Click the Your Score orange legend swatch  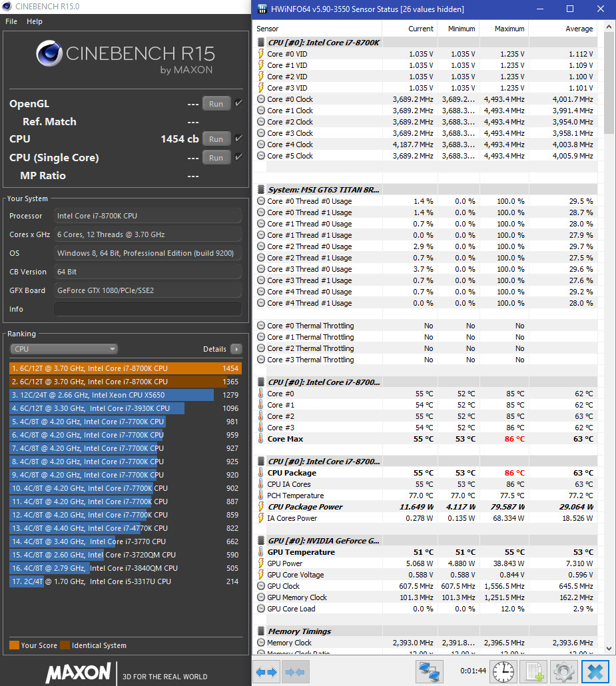click(x=14, y=645)
